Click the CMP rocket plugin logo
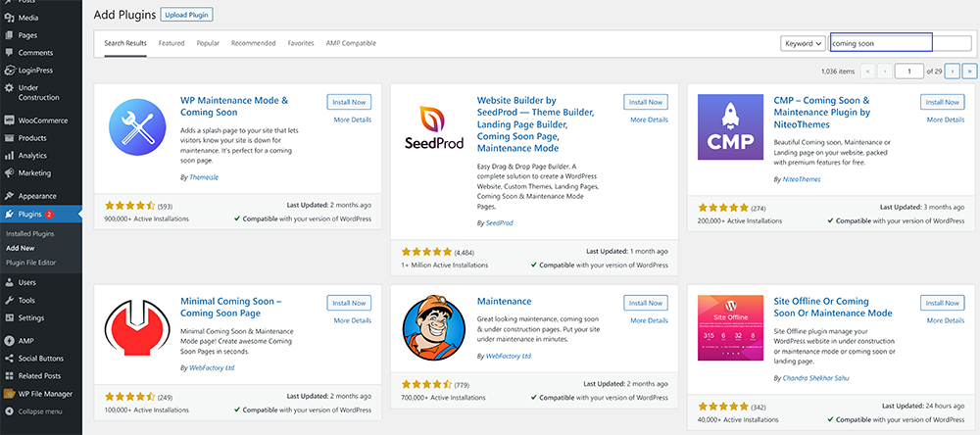The image size is (980, 435). coord(730,127)
